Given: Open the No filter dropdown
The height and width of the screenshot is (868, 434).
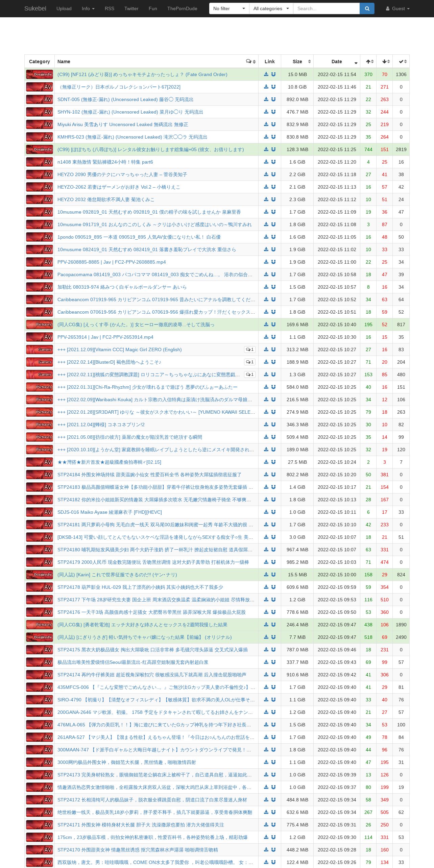Looking at the screenshot, I should 229,8.
